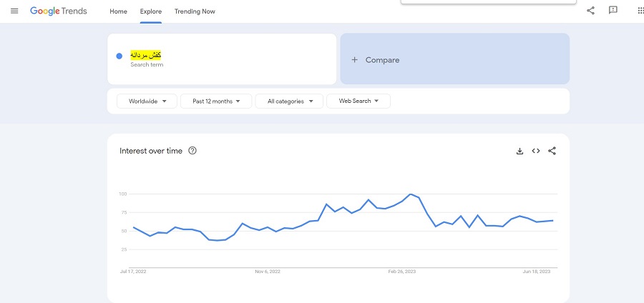Download interest over time CSV
This screenshot has width=644, height=303.
[x=519, y=151]
